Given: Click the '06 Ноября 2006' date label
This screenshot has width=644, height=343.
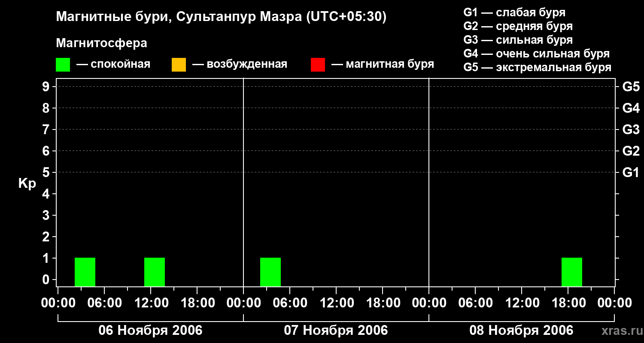Looking at the screenshot, I should [x=150, y=330].
